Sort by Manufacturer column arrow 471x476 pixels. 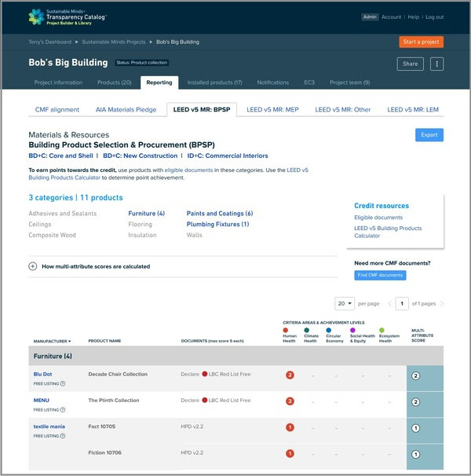coord(70,342)
